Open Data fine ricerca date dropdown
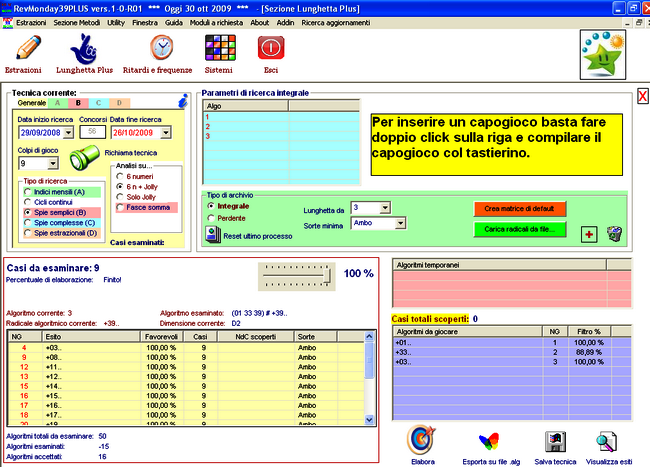The height and width of the screenshot is (467, 650). (166, 133)
